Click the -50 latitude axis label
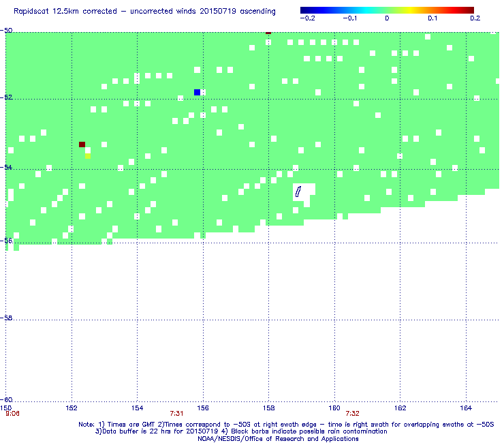 click(6, 31)
